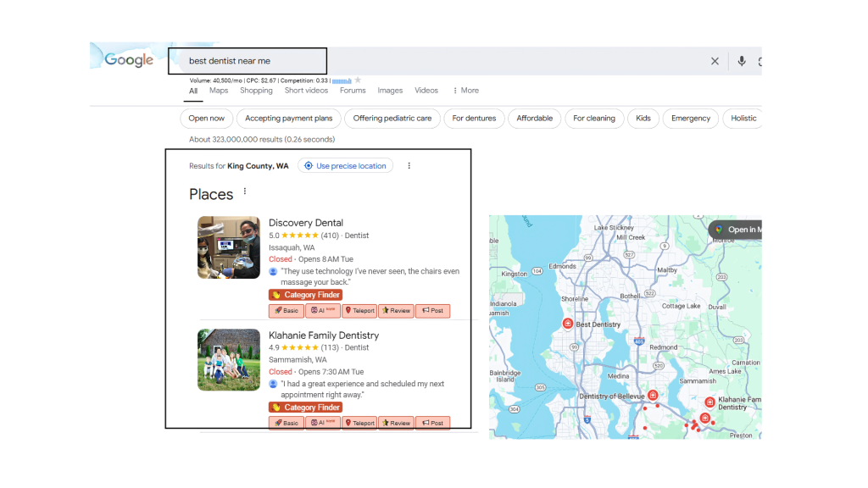Apply the Affordable filter chip

(x=535, y=119)
